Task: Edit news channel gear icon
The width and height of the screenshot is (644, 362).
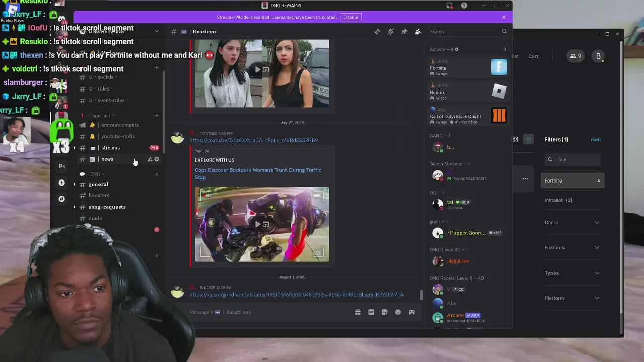Action: (157, 159)
